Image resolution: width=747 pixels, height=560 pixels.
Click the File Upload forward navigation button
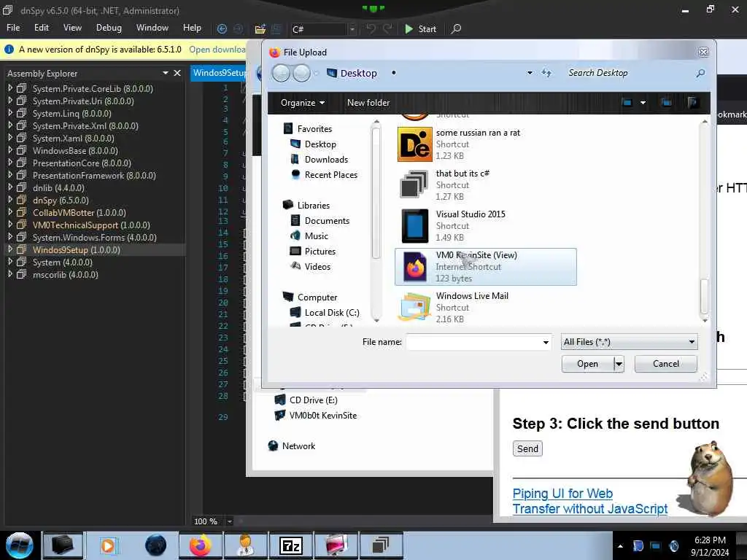301,74
